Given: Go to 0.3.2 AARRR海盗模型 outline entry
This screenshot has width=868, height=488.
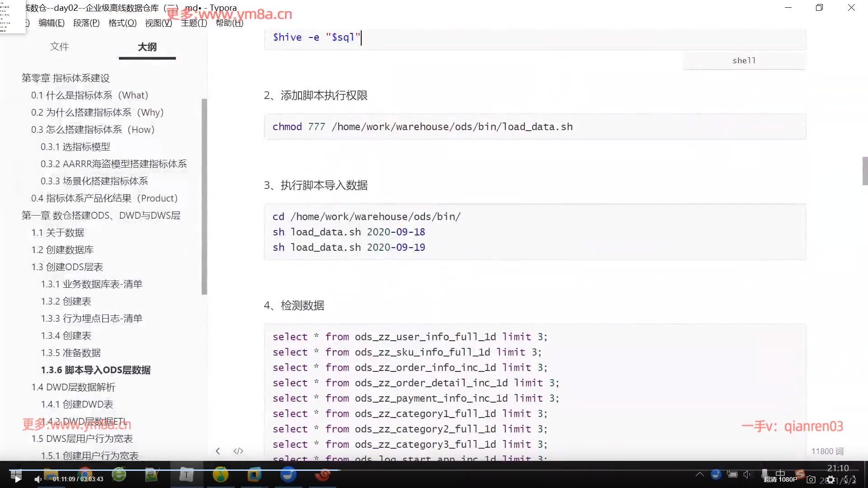Looking at the screenshot, I should [x=113, y=164].
